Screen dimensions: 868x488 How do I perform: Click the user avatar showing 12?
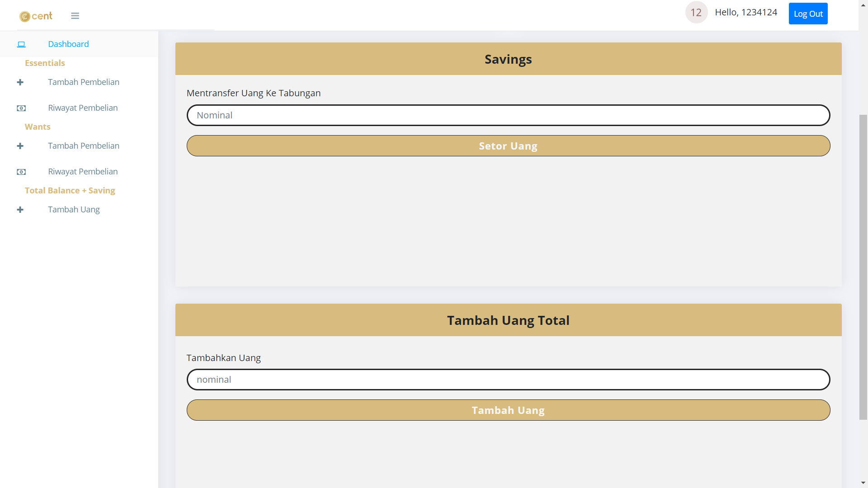tap(696, 13)
